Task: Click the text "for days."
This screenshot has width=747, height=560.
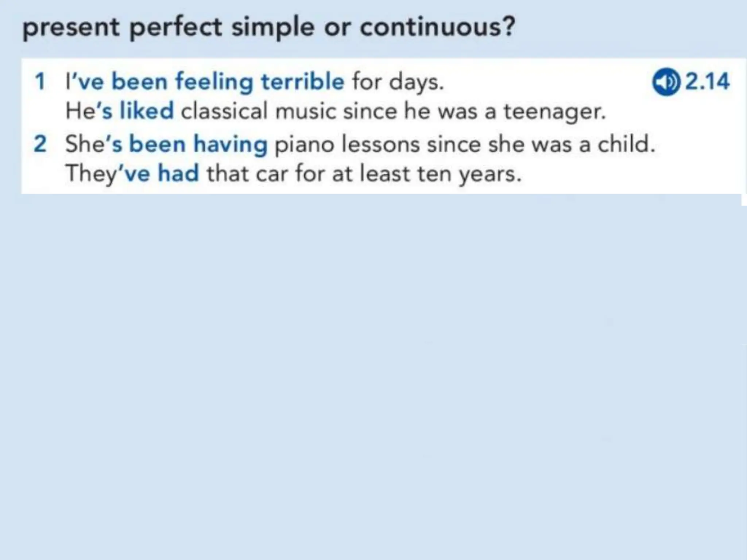Action: click(398, 82)
